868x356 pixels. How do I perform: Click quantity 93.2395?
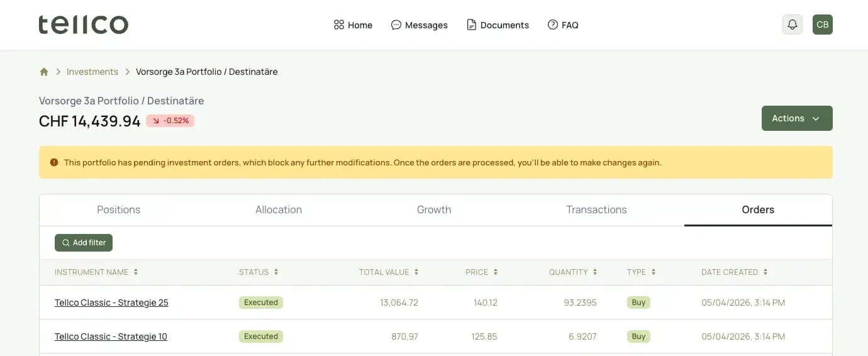point(581,303)
